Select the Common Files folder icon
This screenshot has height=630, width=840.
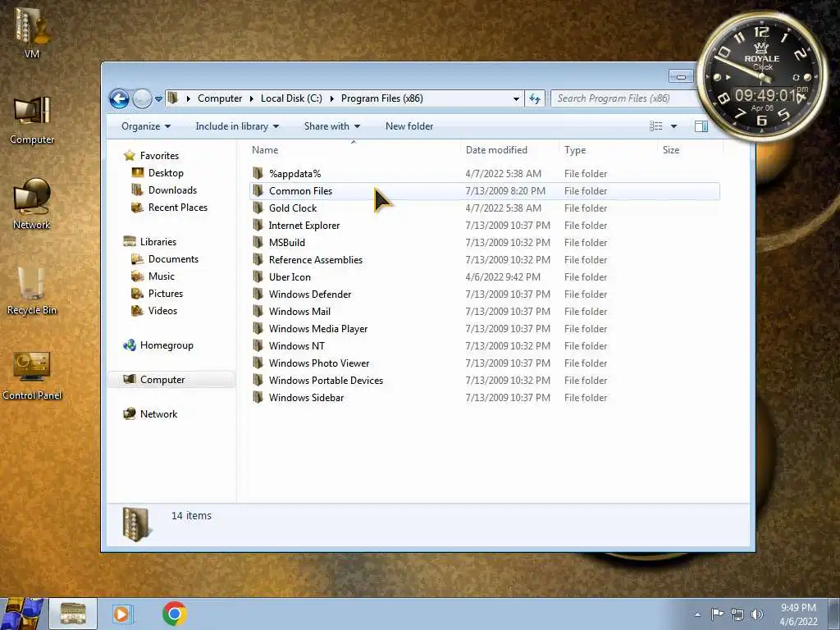pos(258,190)
